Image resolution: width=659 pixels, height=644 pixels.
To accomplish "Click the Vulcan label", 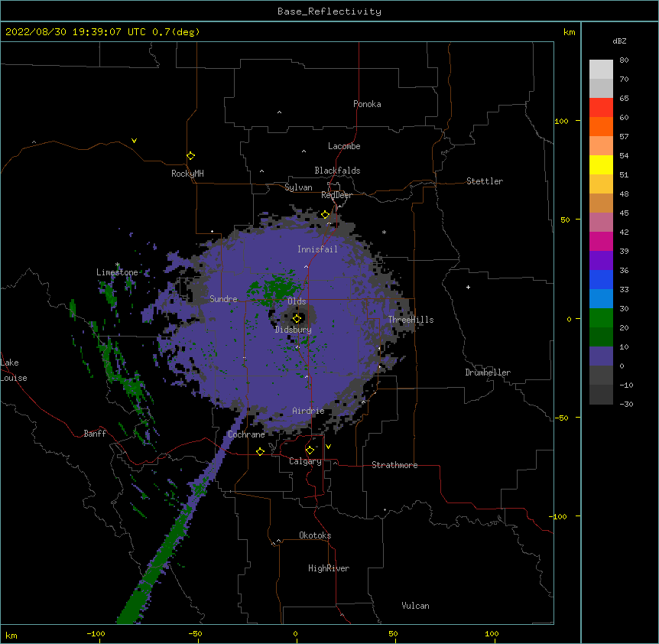I will [x=415, y=606].
